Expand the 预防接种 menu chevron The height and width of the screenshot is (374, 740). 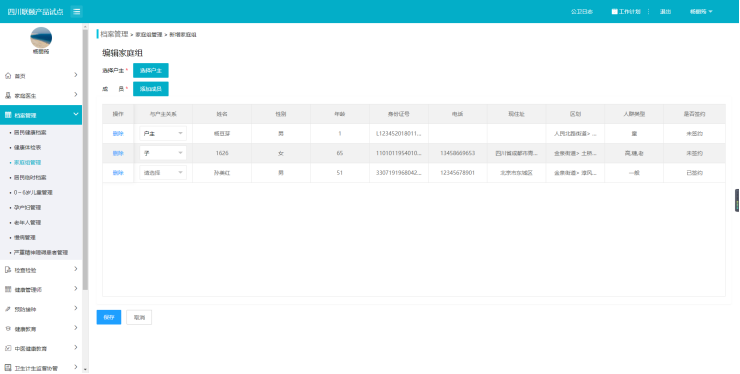pos(76,308)
